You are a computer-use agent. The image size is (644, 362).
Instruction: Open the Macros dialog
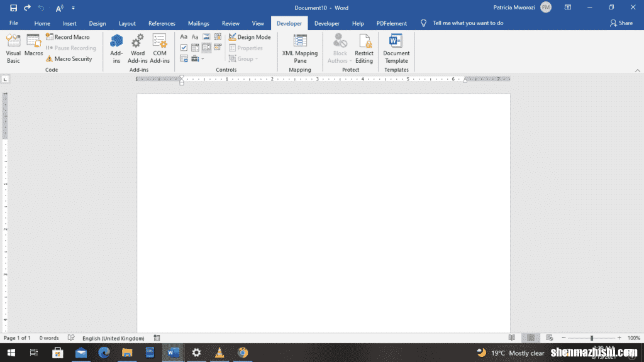point(33,45)
